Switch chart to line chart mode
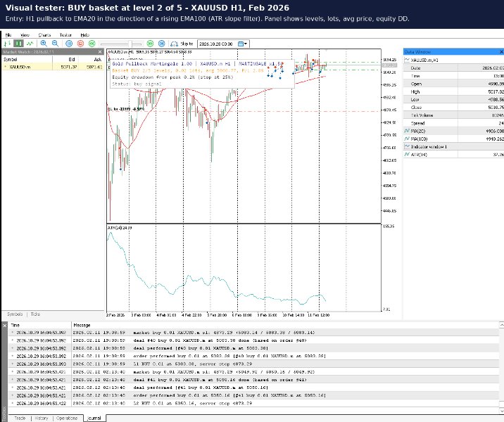 (x=30, y=44)
